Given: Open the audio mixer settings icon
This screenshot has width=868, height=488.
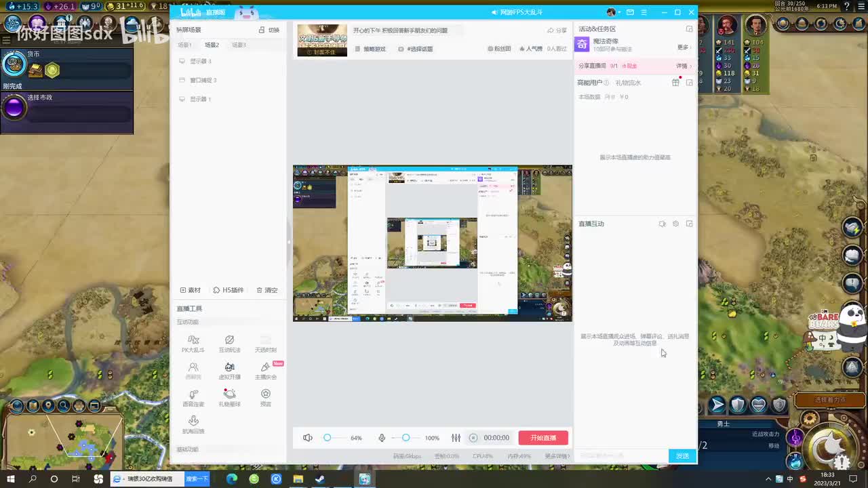Looking at the screenshot, I should (x=456, y=438).
